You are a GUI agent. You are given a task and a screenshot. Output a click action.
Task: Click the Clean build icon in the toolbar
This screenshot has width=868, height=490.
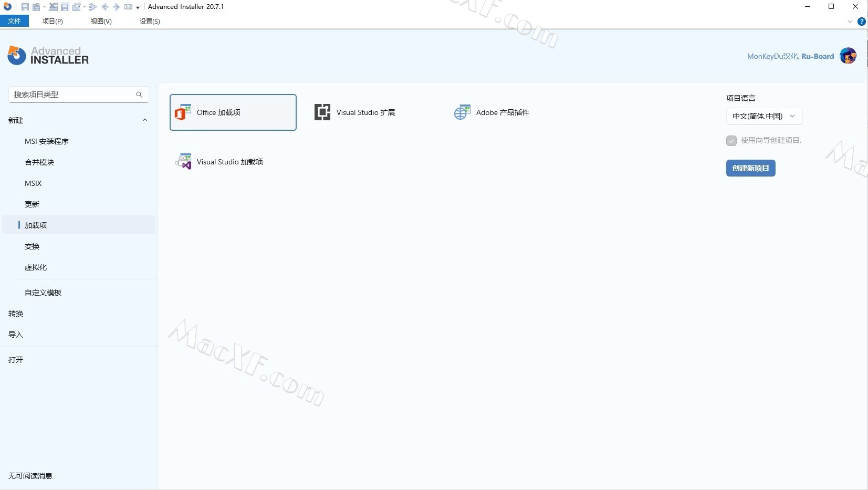pyautogui.click(x=54, y=7)
